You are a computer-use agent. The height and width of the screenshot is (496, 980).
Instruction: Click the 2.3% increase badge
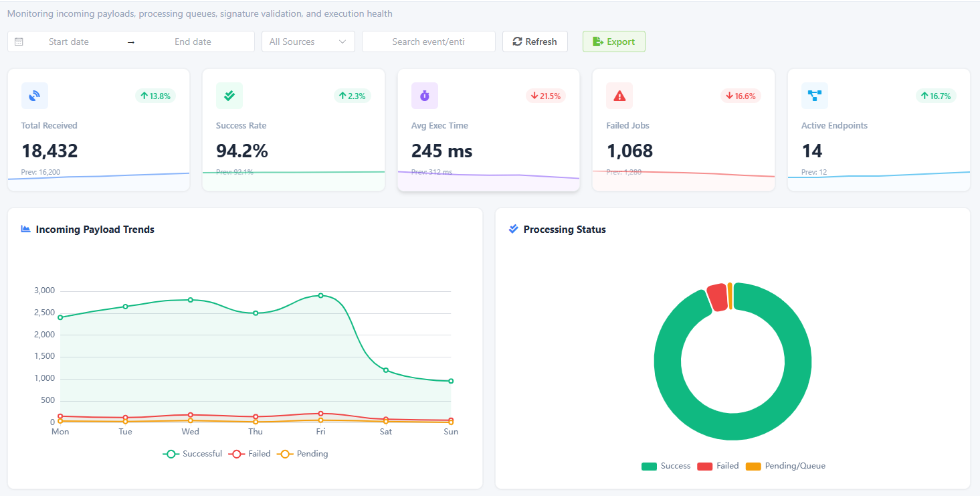point(353,96)
